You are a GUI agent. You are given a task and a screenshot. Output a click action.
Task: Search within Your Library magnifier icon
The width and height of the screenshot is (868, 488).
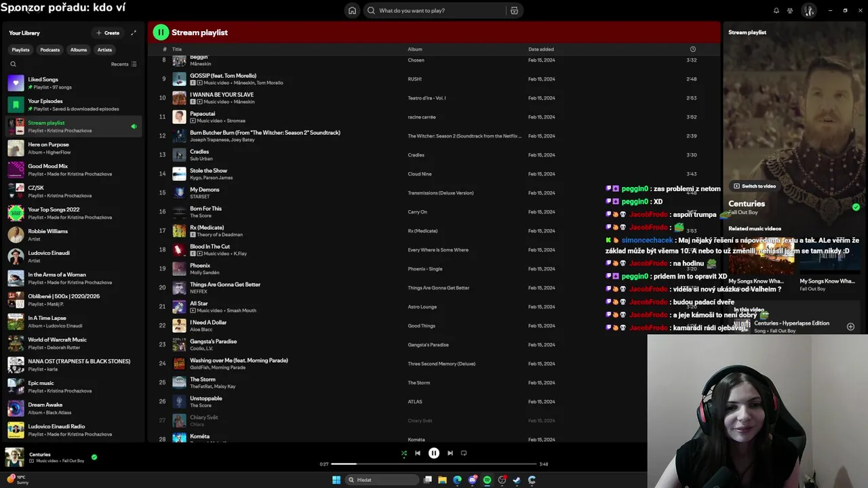pos(13,64)
